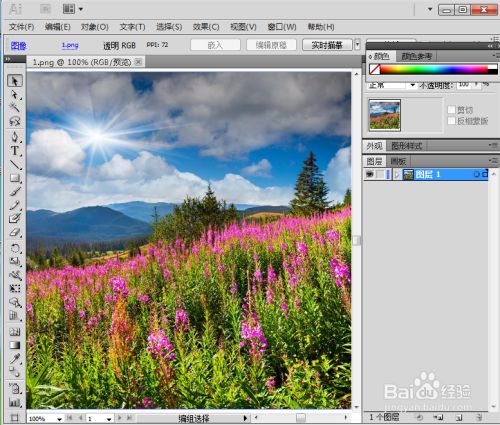Image resolution: width=500 pixels, height=425 pixels.
Task: Select the Symbol Sprayer tool
Action: click(15, 388)
